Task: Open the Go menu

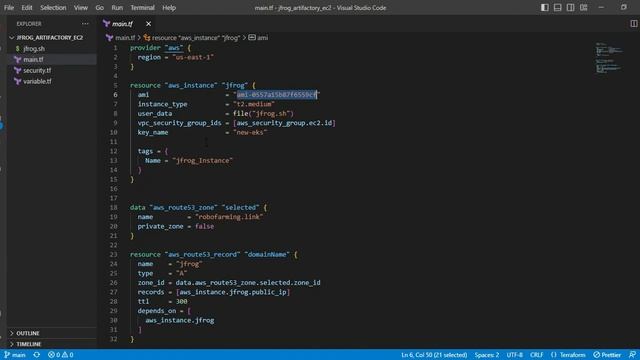Action: coord(100,7)
